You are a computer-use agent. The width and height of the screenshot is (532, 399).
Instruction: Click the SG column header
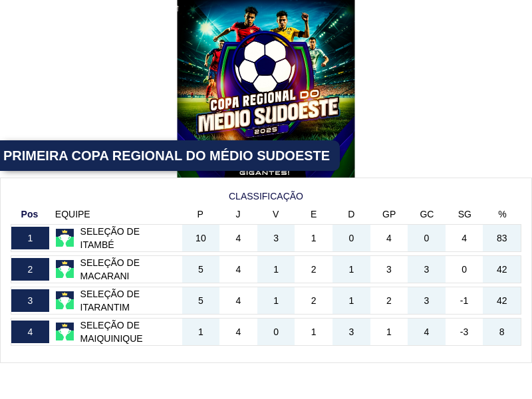click(x=464, y=214)
